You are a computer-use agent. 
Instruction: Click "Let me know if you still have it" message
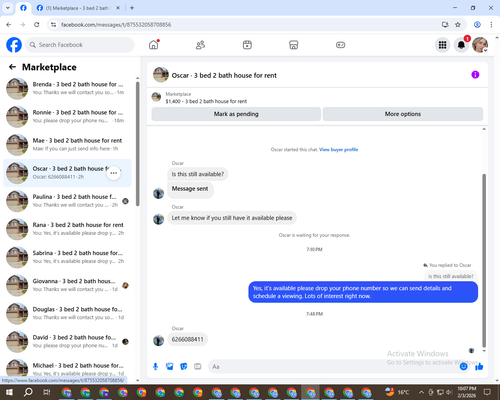(x=232, y=218)
